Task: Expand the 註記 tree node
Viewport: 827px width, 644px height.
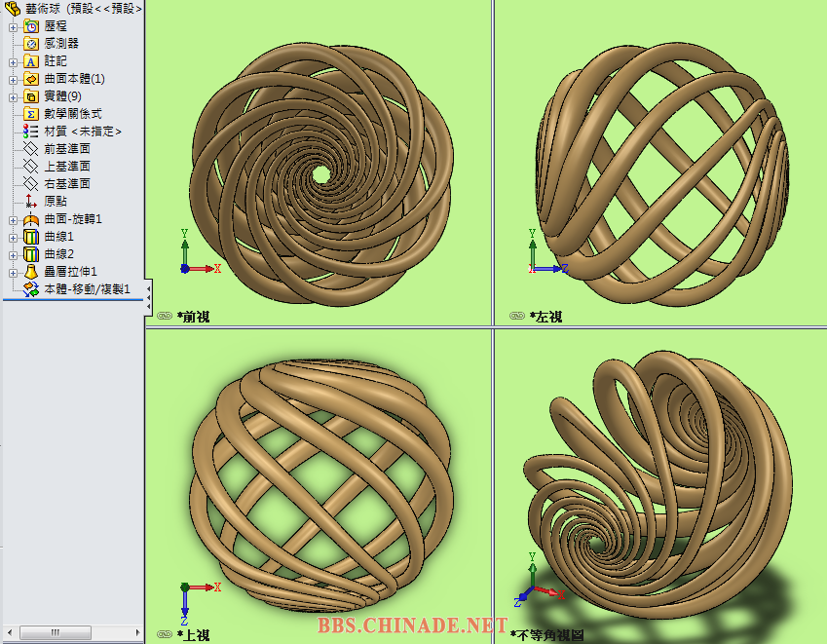Action: point(14,62)
